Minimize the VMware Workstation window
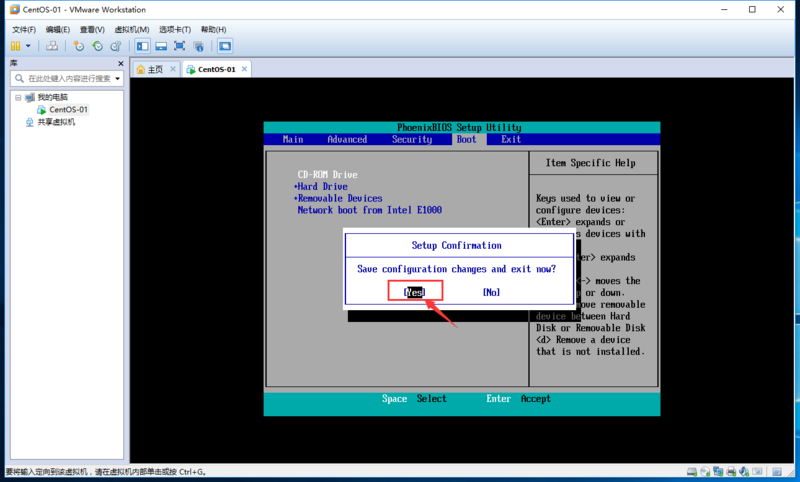 pos(724,9)
